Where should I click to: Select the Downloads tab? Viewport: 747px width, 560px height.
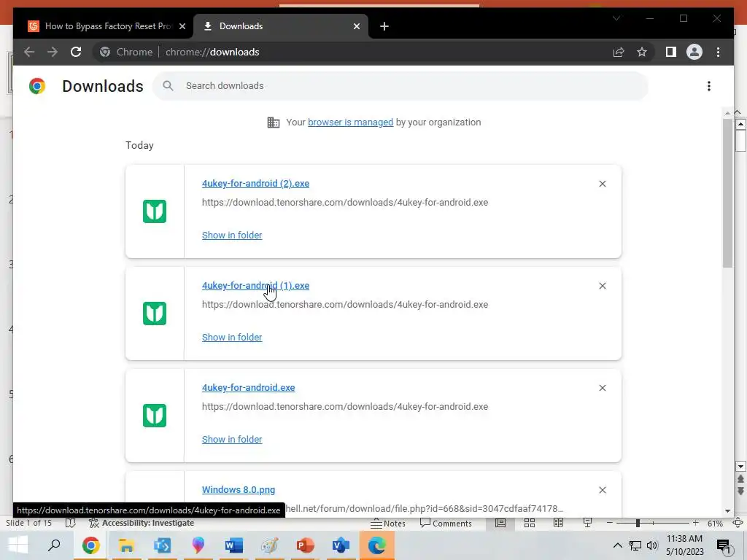[281, 26]
